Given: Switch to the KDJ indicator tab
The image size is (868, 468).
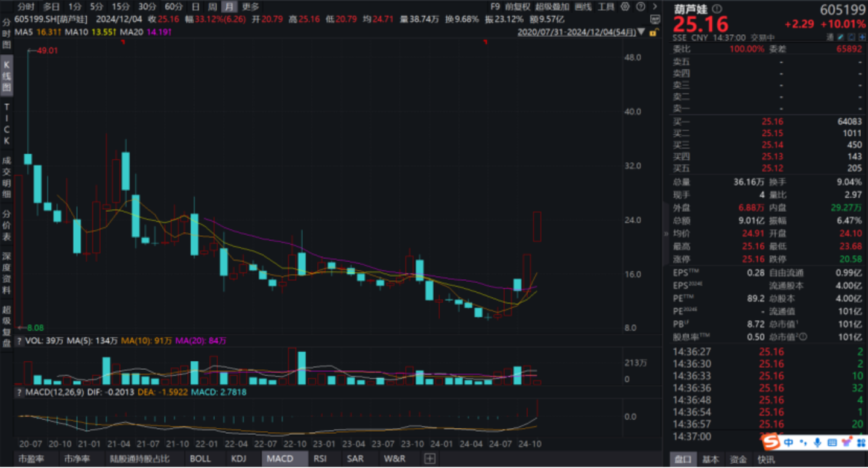Looking at the screenshot, I should point(239,458).
